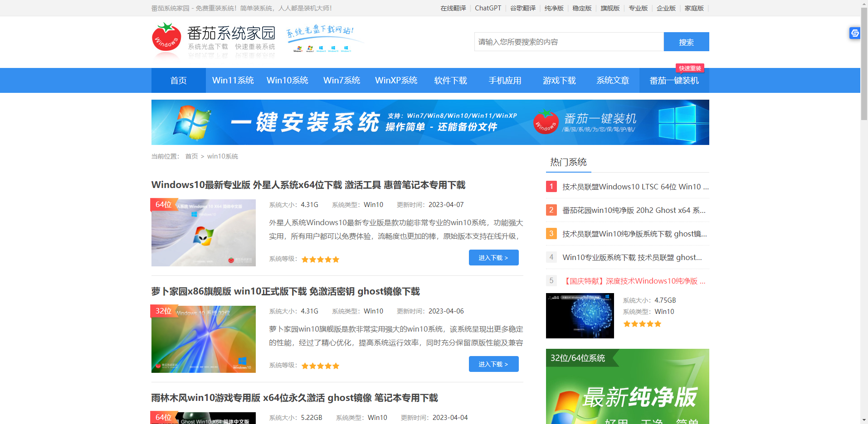Select the 游戏下载 menu item
868x424 pixels.
pos(559,80)
